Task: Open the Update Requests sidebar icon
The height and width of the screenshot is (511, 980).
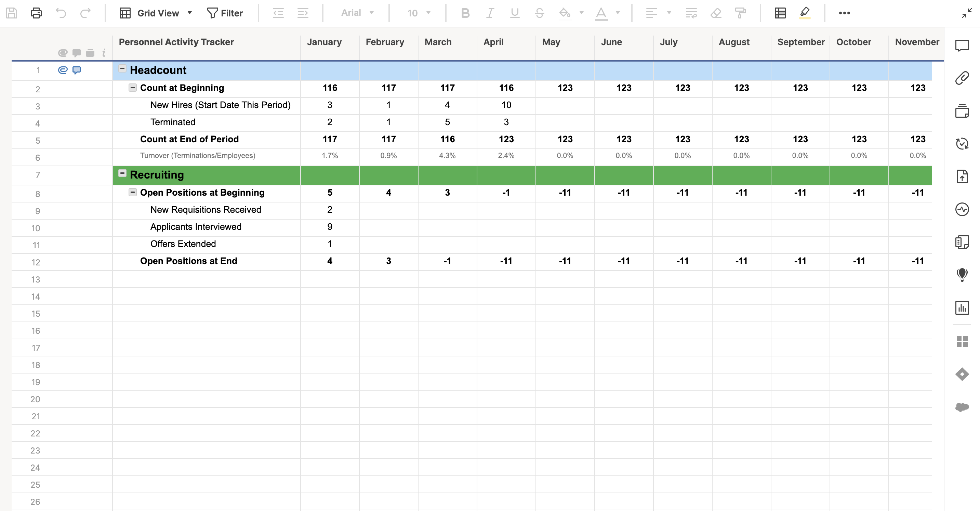Action: pyautogui.click(x=962, y=143)
